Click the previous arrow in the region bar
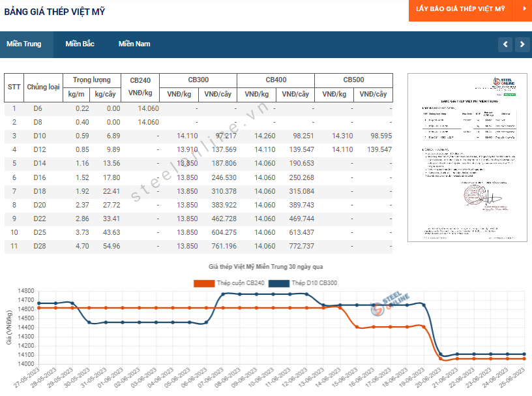The height and width of the screenshot is (396, 532). click(505, 44)
